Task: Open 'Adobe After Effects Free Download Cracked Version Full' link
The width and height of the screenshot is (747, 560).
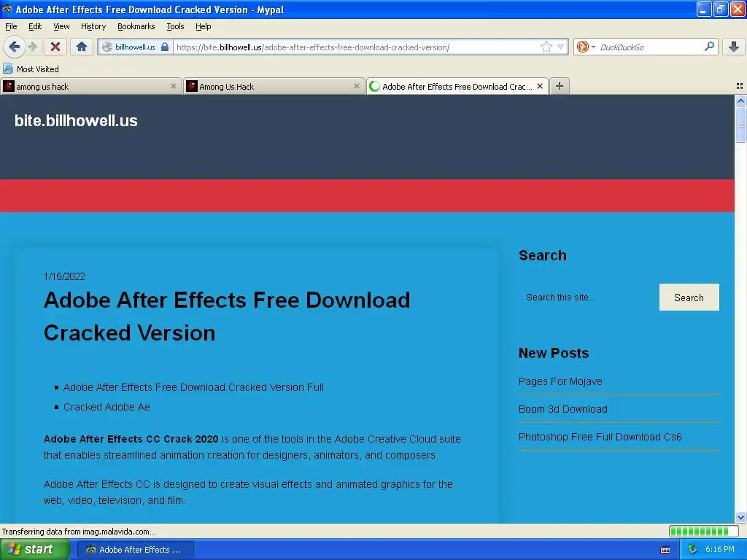Action: tap(193, 387)
